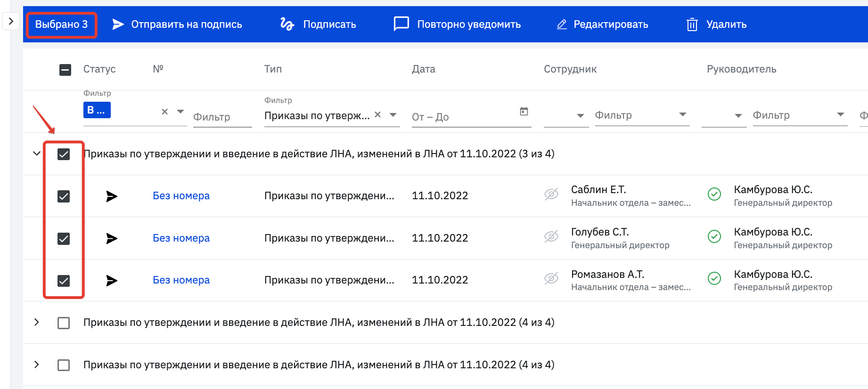Screen dimensions: 868x389
Task: Click the '№' column header
Action: tap(158, 69)
